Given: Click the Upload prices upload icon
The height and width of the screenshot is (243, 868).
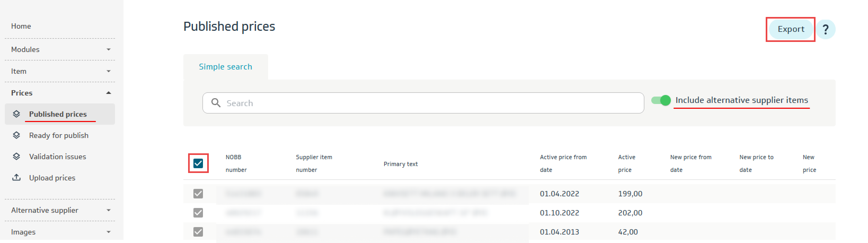Looking at the screenshot, I should tap(16, 177).
